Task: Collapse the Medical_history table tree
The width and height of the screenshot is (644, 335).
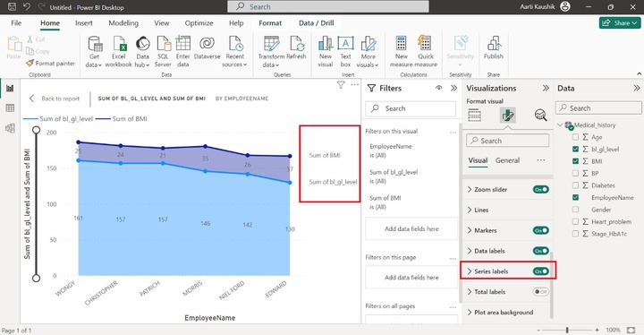Action: [560, 125]
